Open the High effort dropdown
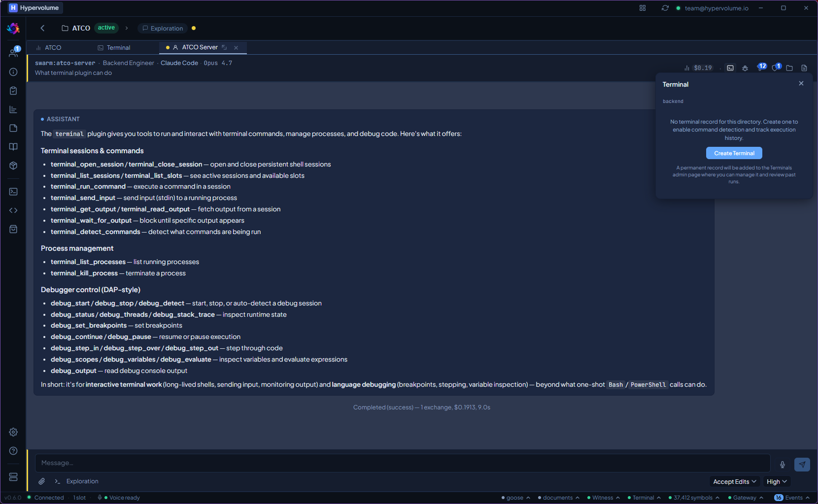 (x=777, y=482)
